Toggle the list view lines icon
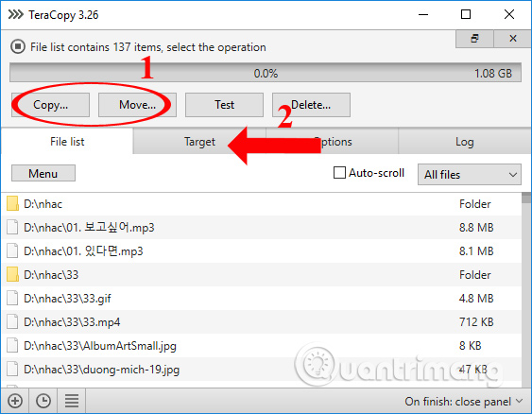Viewport: 532px width, 414px height. pos(72,401)
